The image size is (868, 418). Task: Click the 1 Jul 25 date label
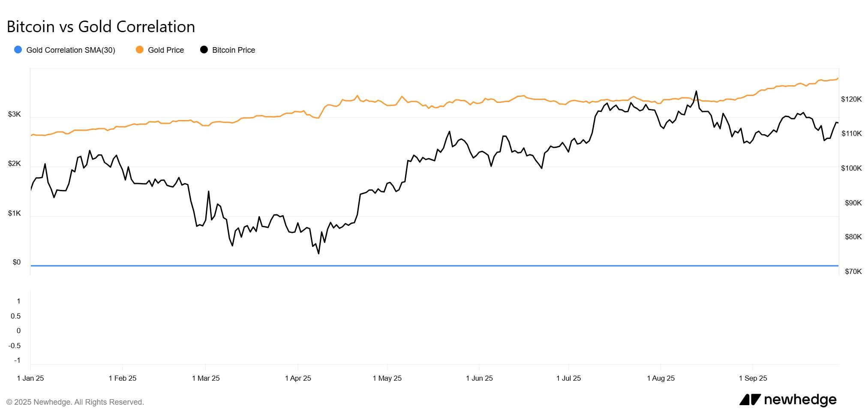click(x=568, y=378)
